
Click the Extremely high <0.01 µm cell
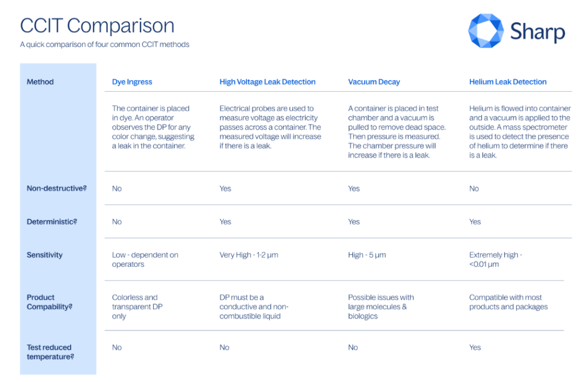point(496,259)
